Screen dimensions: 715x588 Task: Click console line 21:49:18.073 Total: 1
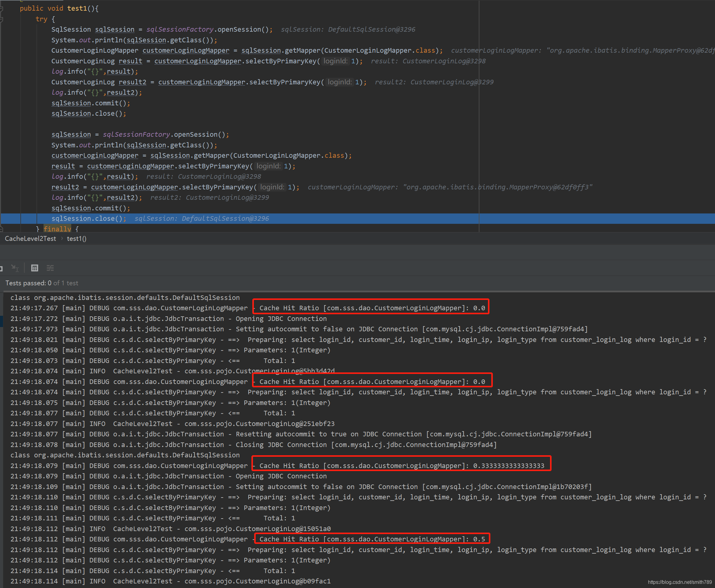coord(153,361)
